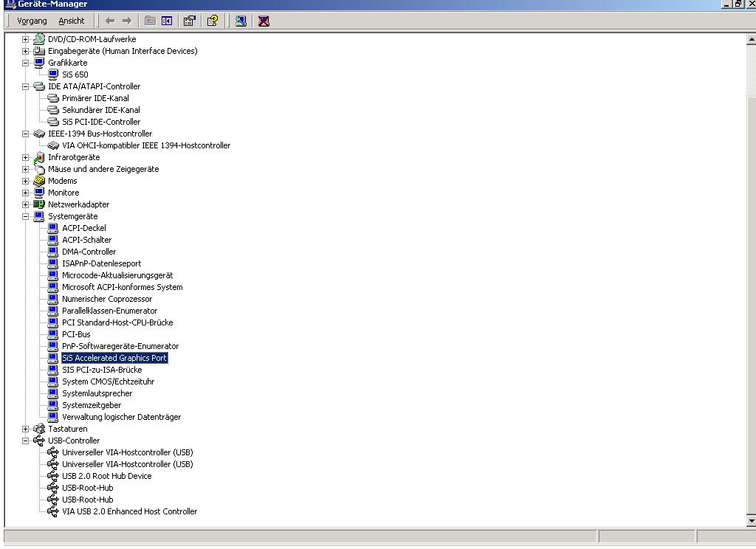The height and width of the screenshot is (549, 756).
Task: Select Systemlautsprecher
Action: tap(97, 393)
